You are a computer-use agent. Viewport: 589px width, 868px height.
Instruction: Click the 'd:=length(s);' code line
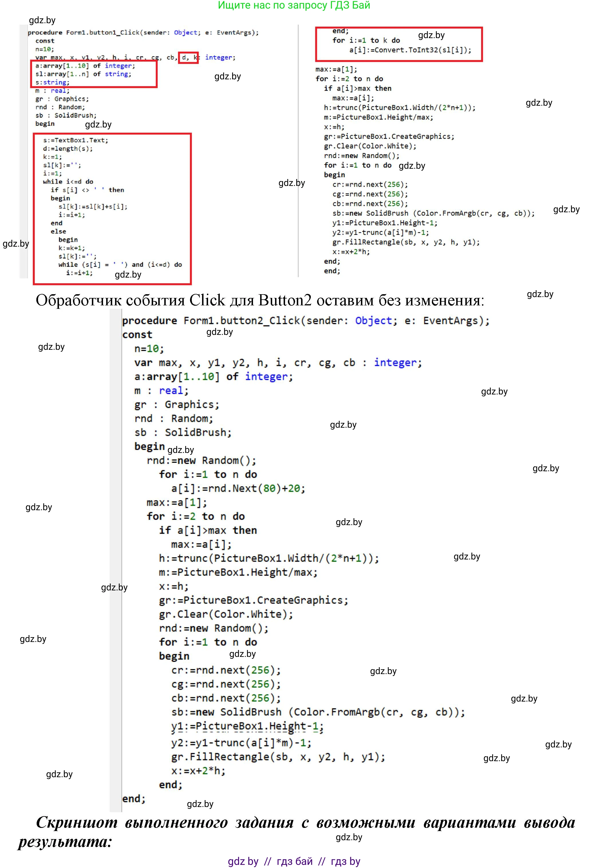point(68,149)
